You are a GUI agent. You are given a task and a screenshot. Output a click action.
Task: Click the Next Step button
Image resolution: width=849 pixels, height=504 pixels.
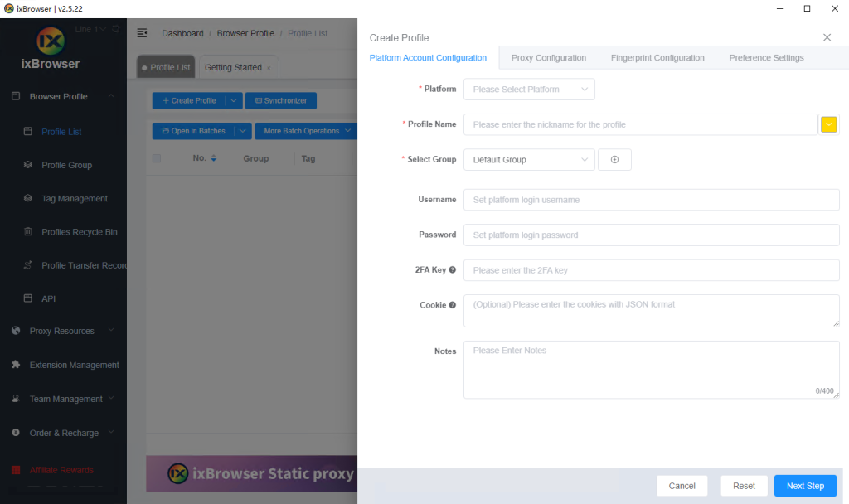point(805,486)
